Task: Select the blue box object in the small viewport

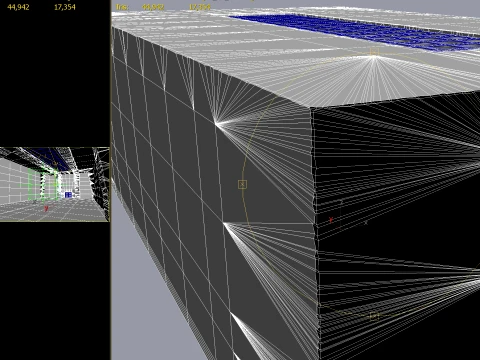Action: point(68,195)
